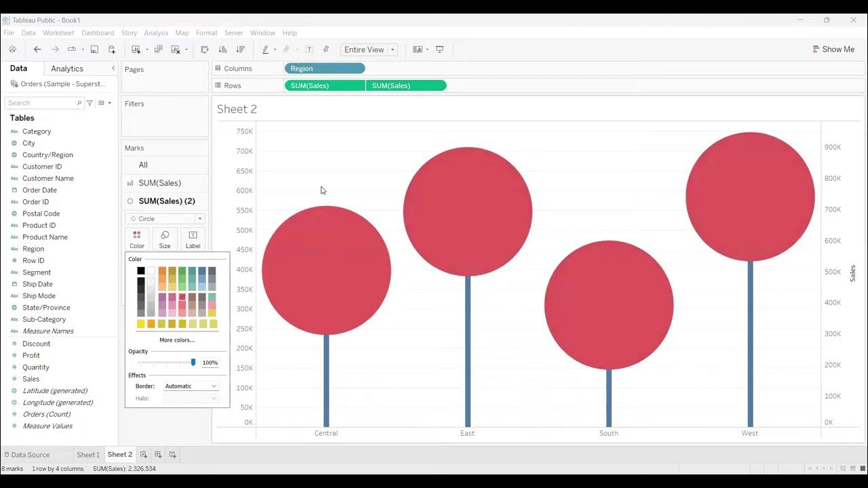The image size is (868, 488).
Task: Enter Presentation mode via toolbar
Action: pos(439,49)
